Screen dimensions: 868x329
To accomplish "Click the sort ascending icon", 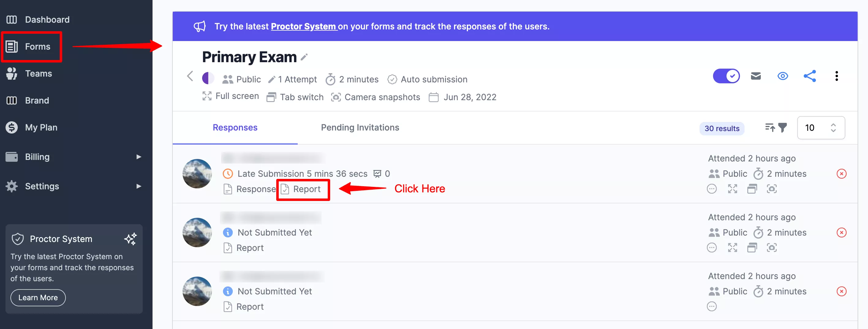I will (770, 128).
